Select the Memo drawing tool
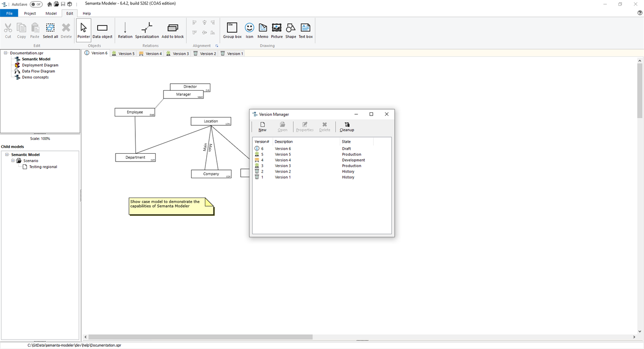 [x=263, y=29]
